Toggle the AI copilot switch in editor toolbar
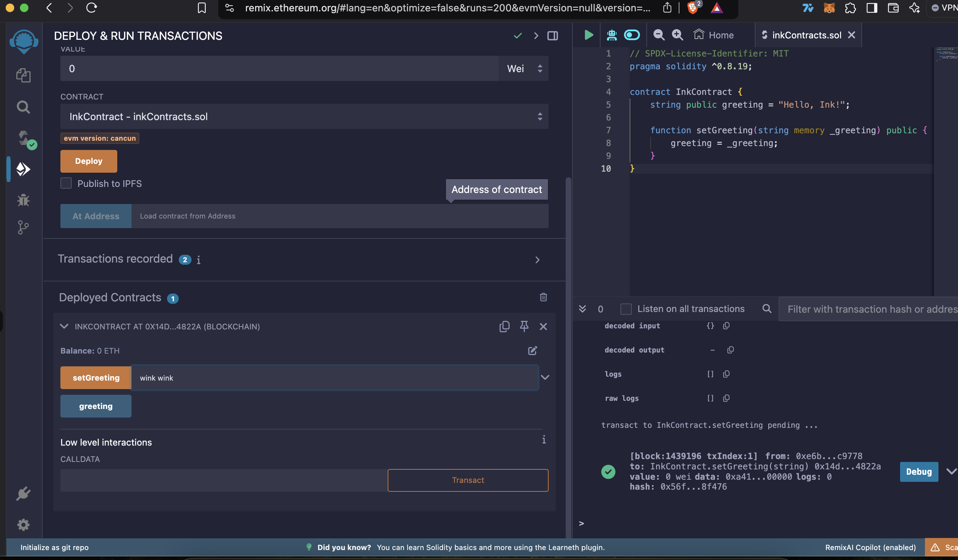Image resolution: width=958 pixels, height=560 pixels. (x=632, y=35)
